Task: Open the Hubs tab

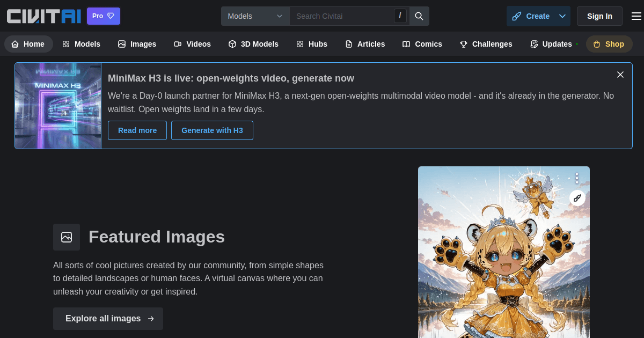Action: [x=312, y=44]
